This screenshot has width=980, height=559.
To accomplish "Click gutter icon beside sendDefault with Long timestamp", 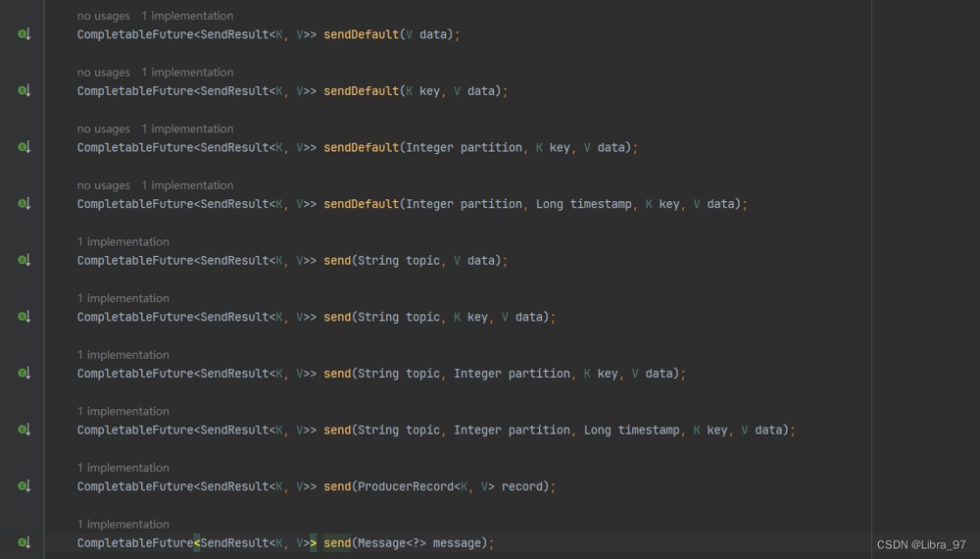I will [x=24, y=204].
